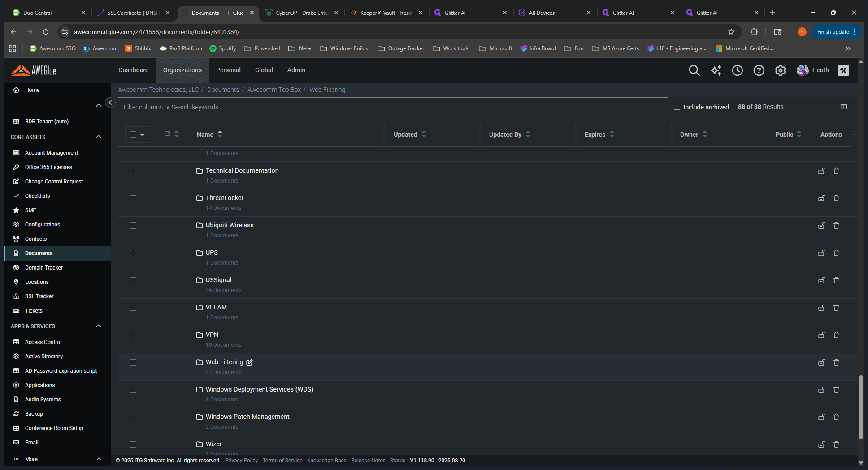Reload the page in the browser
The width and height of the screenshot is (868, 470).
[46, 32]
